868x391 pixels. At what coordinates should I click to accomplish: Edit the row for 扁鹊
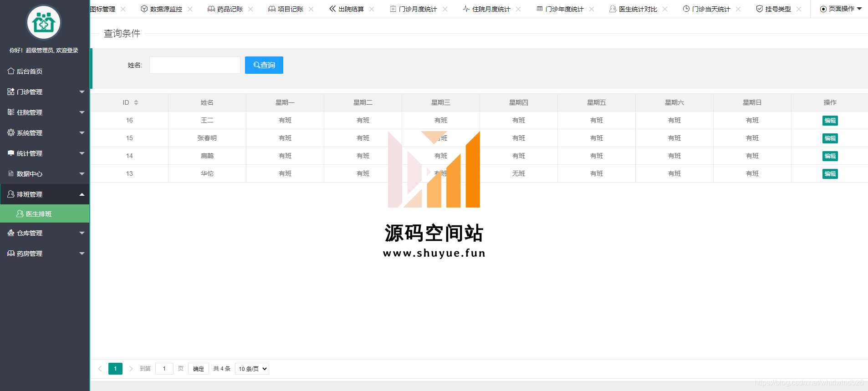pyautogui.click(x=830, y=156)
